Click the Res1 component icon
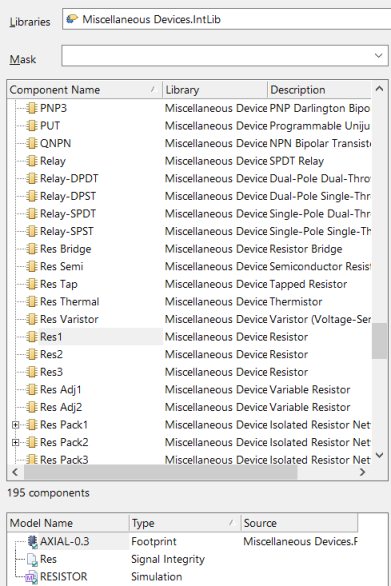 point(32,337)
